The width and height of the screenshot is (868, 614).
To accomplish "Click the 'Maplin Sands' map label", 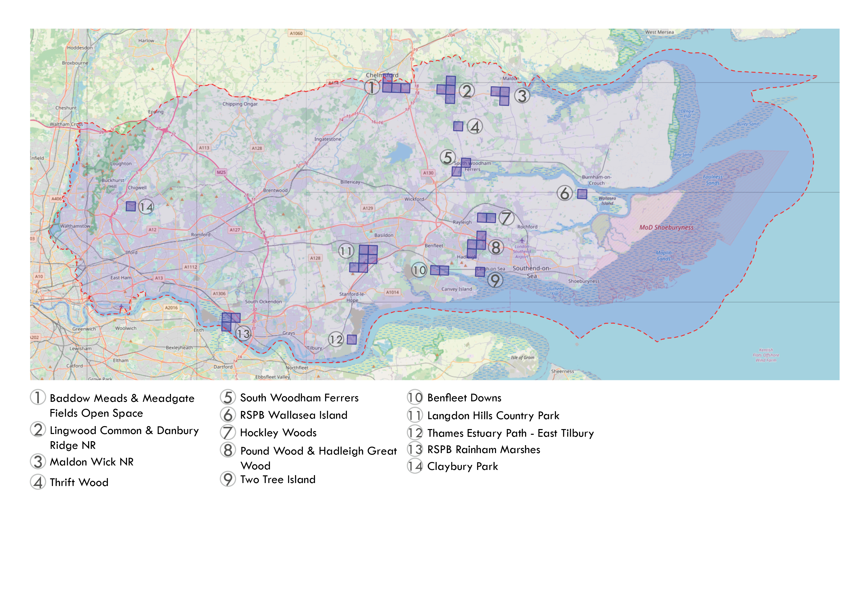I will [664, 256].
